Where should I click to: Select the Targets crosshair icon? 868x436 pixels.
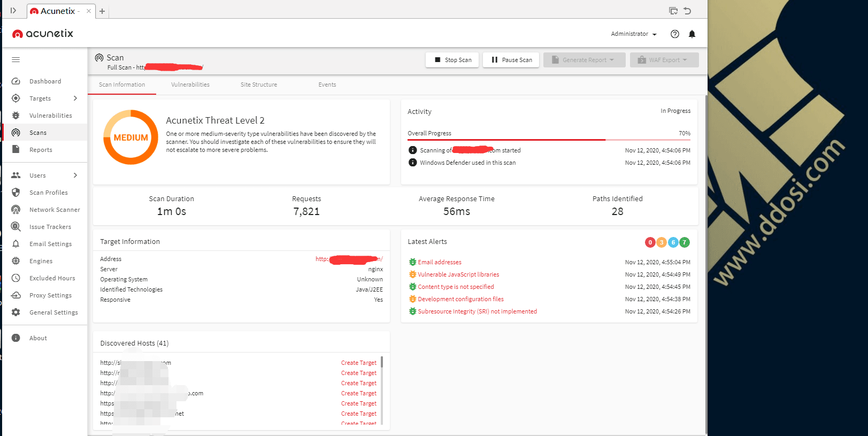click(x=16, y=98)
